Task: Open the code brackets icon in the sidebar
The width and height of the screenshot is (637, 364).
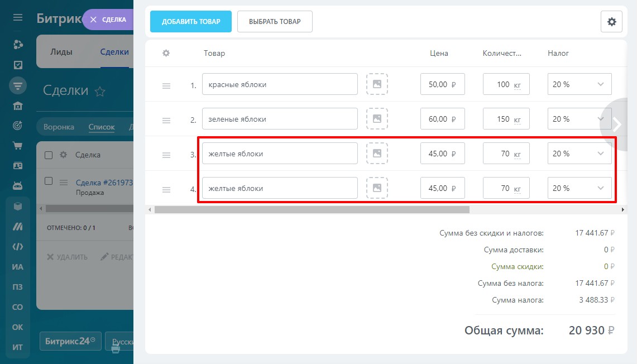Action: 17,247
